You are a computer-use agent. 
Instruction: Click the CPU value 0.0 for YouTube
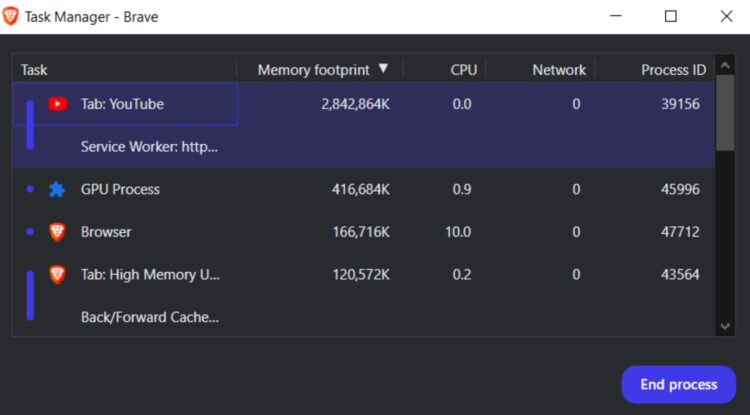click(462, 104)
